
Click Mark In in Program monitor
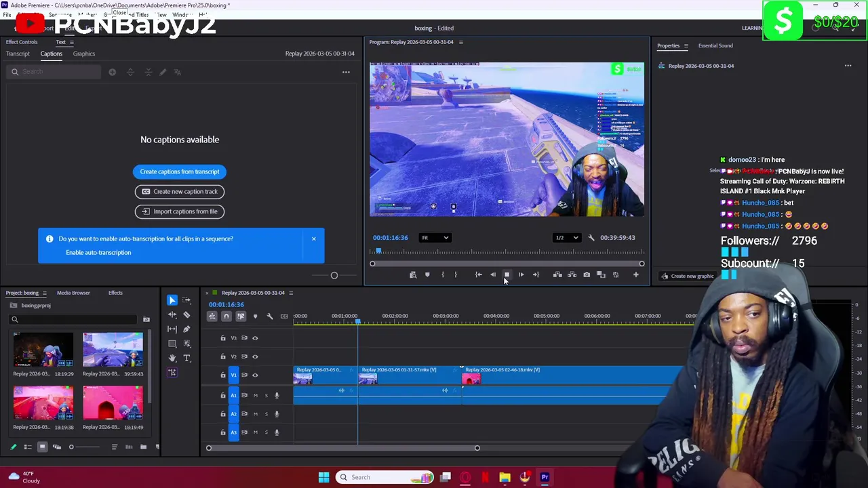pyautogui.click(x=442, y=274)
